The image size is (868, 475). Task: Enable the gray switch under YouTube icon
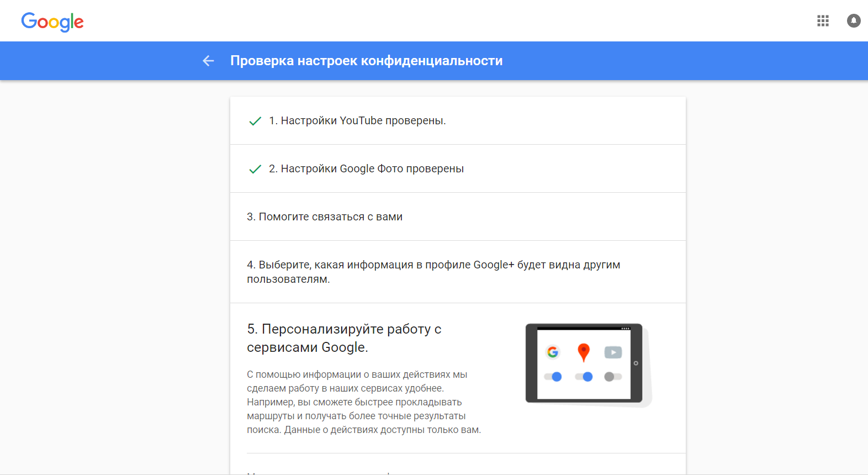point(613,377)
